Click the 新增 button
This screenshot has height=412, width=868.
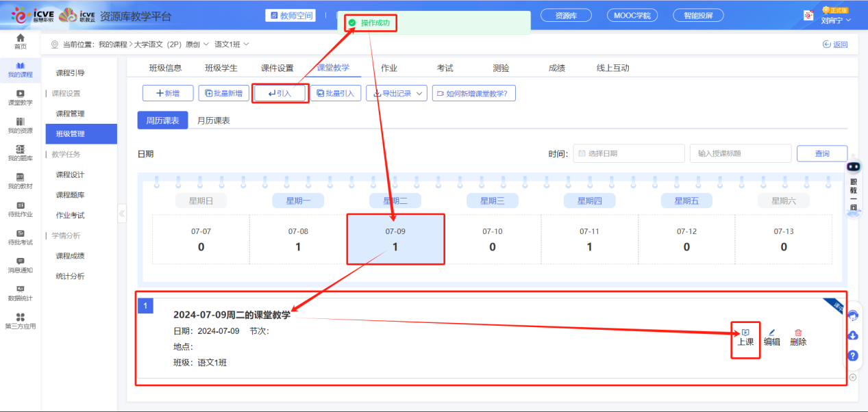click(168, 94)
